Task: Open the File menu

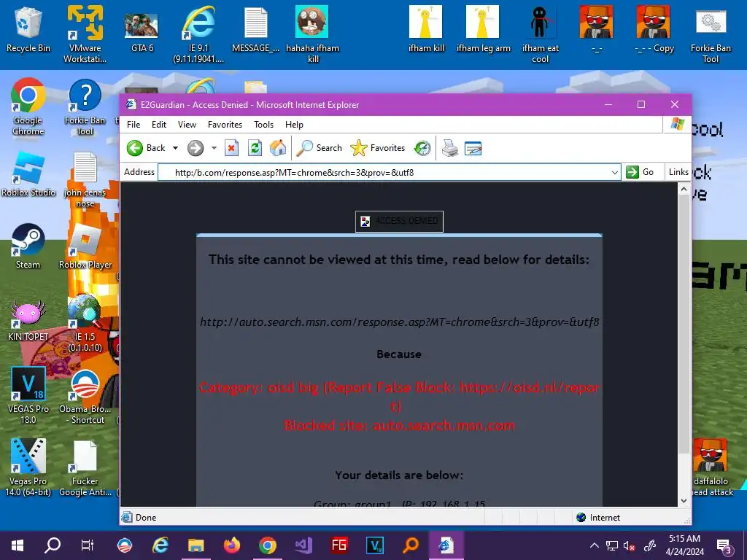Action: coord(133,124)
